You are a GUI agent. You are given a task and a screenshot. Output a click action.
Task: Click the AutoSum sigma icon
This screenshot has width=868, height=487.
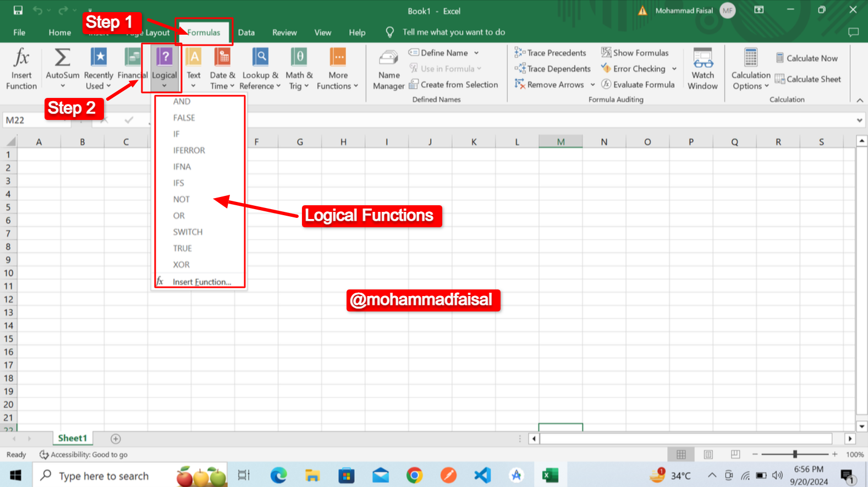point(62,57)
